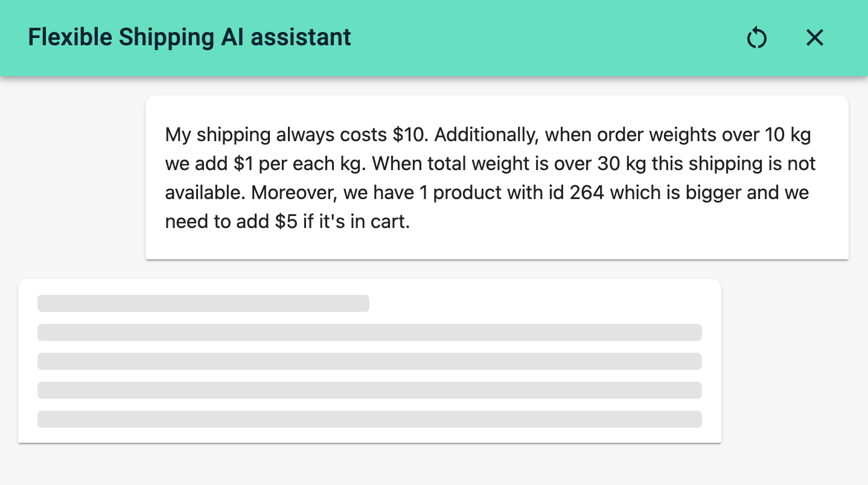Select the loading AI response card
The width and height of the screenshot is (868, 485).
[x=370, y=361]
